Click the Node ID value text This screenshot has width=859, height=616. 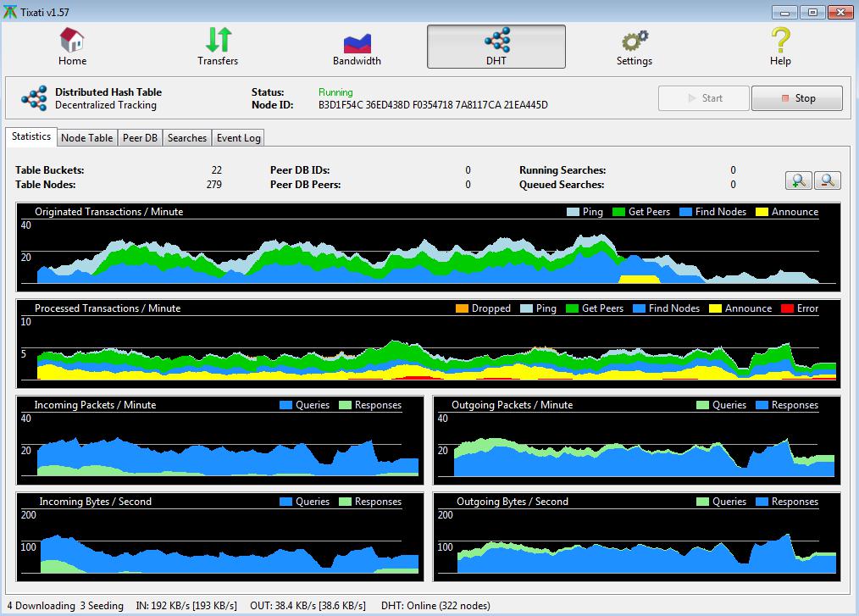pyautogui.click(x=433, y=105)
